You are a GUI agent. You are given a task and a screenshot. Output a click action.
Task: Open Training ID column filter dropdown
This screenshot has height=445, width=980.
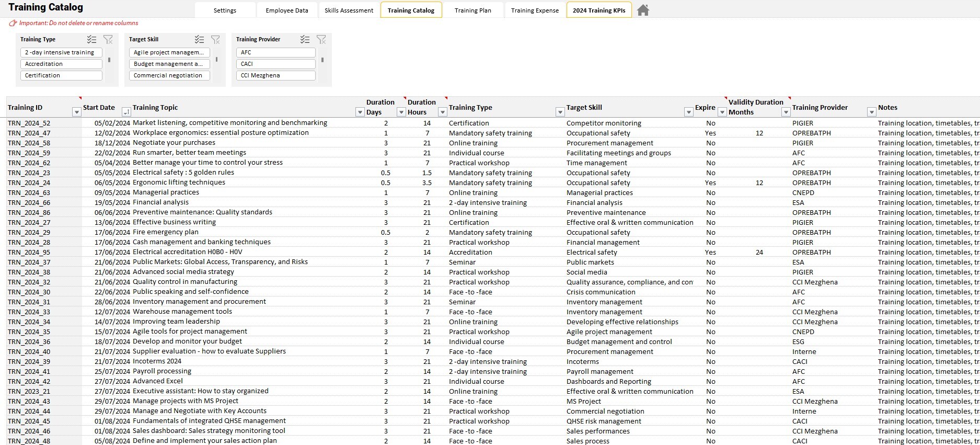[x=77, y=112]
